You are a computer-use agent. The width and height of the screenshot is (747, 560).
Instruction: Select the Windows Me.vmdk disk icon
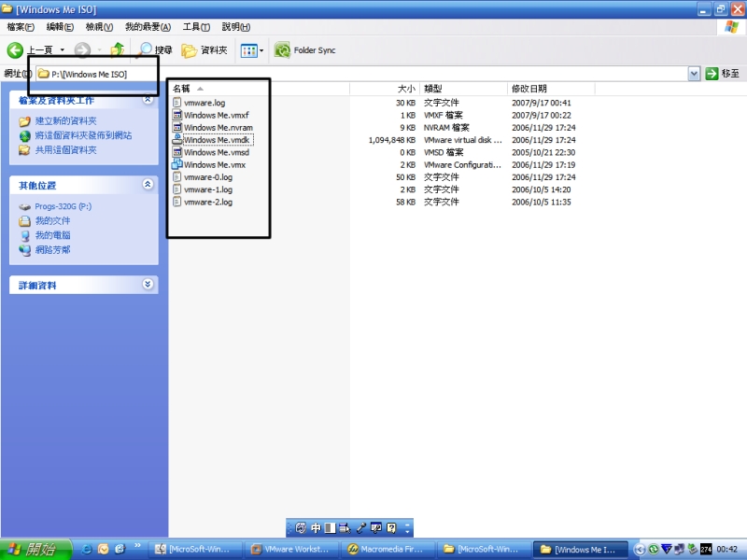pos(176,139)
